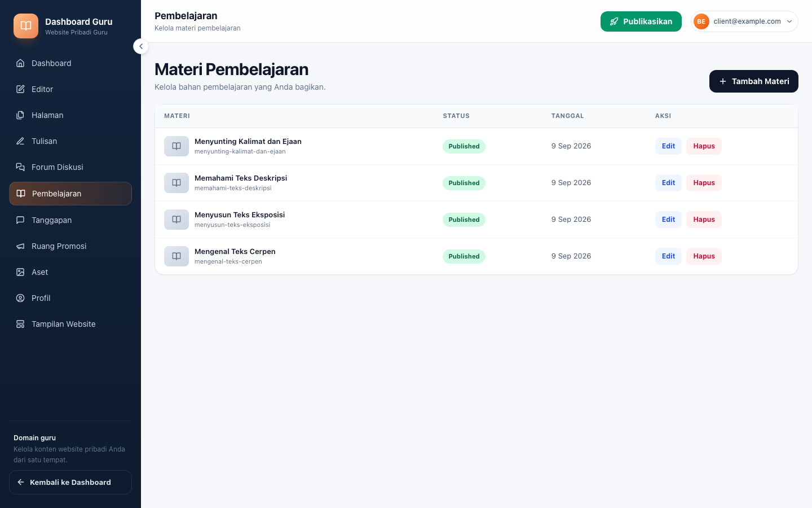
Task: Edit Memahami Teks Deskripsi
Action: [x=668, y=183]
